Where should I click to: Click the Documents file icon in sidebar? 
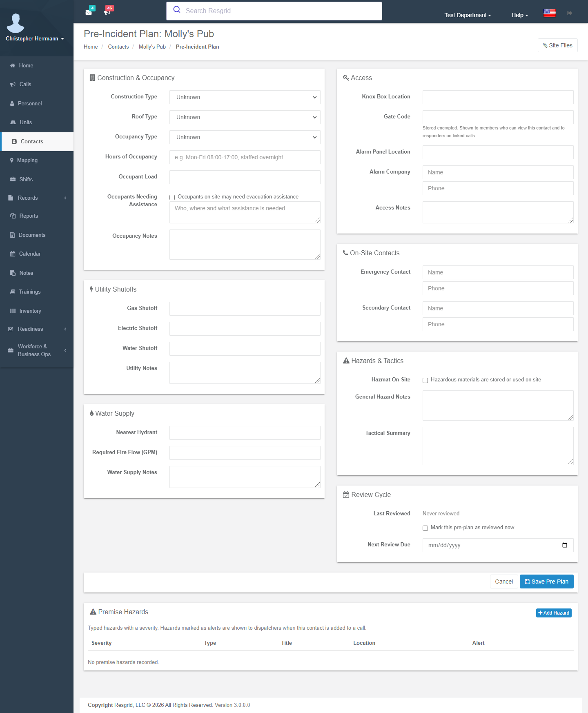(12, 235)
